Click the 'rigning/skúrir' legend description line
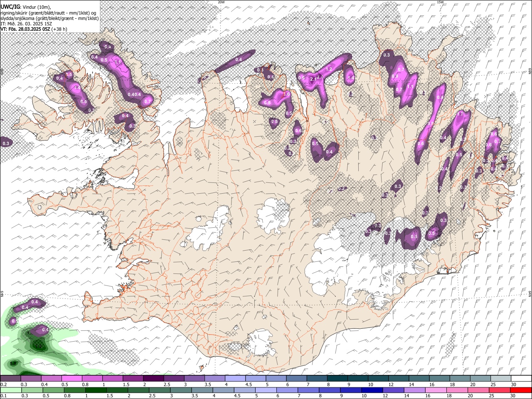 click(x=48, y=12)
